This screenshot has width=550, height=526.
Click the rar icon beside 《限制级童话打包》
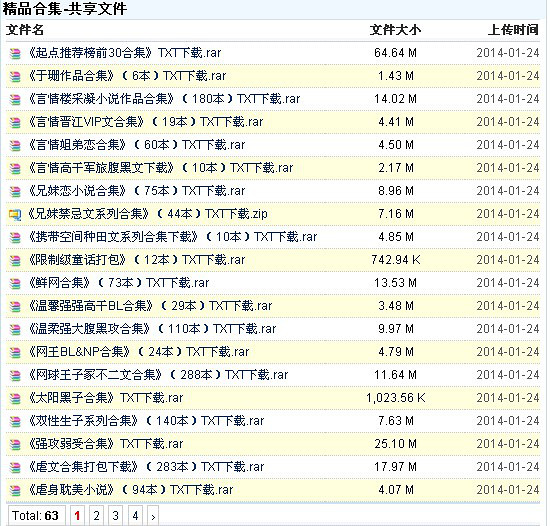(x=15, y=260)
